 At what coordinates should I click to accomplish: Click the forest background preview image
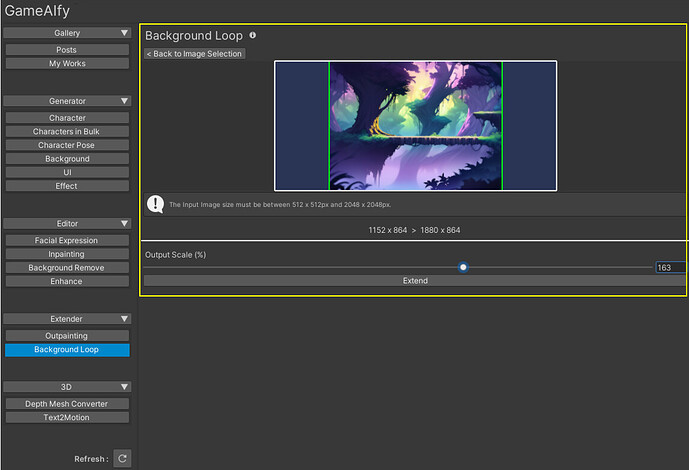[416, 126]
